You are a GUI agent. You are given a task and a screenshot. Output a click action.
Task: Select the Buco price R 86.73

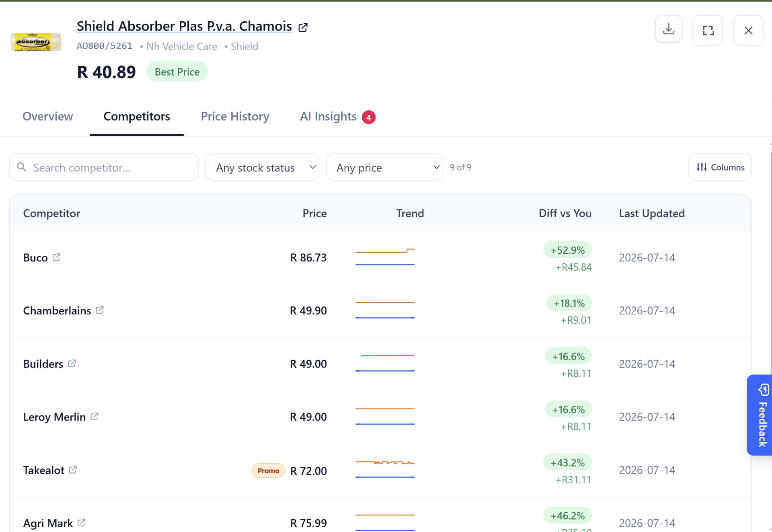308,257
